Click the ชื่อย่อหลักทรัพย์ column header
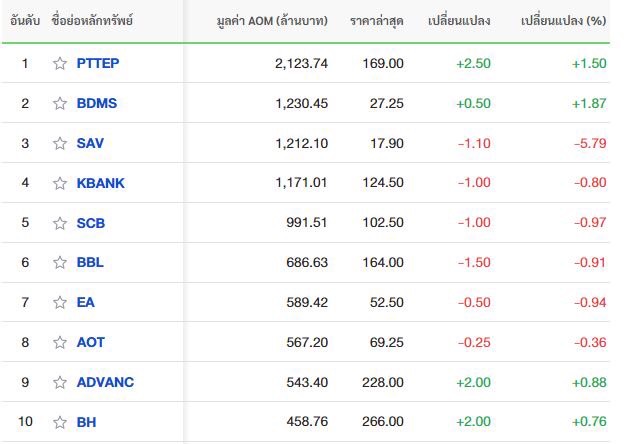 [x=92, y=20]
